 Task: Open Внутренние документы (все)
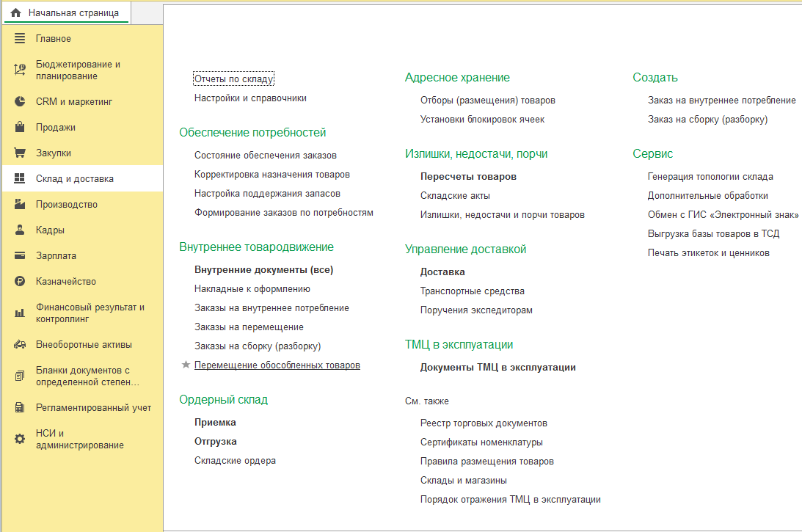tap(263, 270)
